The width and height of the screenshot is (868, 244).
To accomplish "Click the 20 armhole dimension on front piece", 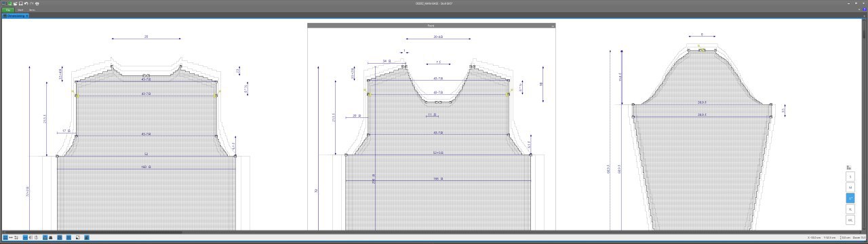I will pos(357,116).
